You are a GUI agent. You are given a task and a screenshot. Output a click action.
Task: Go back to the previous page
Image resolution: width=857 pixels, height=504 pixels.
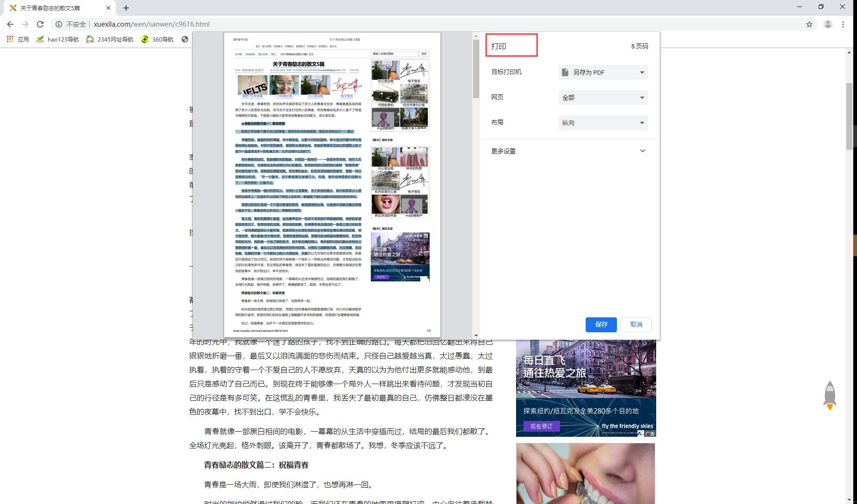point(10,24)
